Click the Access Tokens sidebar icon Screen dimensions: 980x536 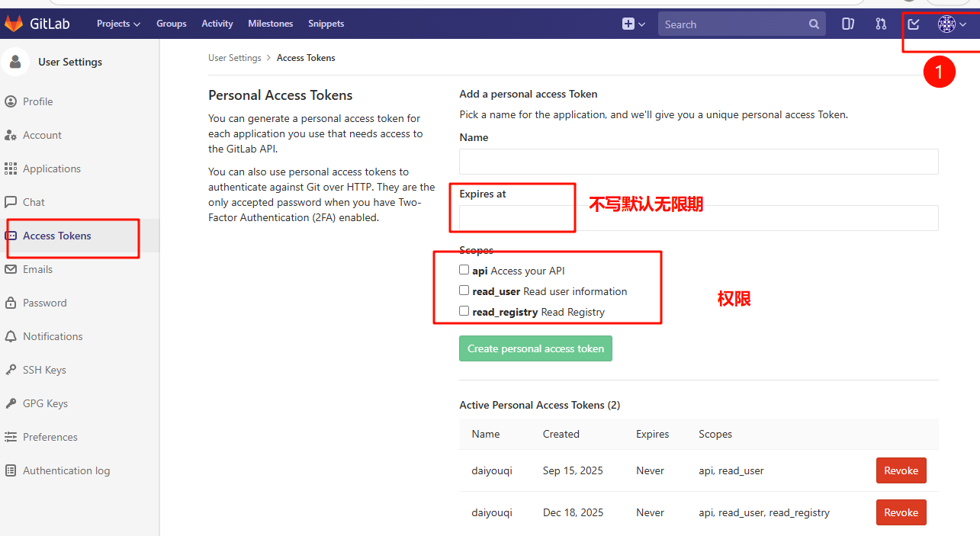pyautogui.click(x=11, y=236)
